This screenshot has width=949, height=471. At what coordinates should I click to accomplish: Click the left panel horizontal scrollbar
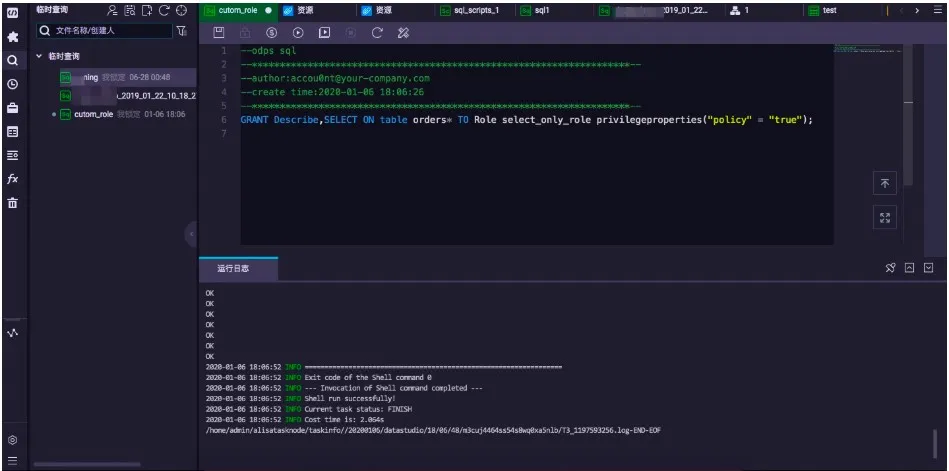click(87, 465)
